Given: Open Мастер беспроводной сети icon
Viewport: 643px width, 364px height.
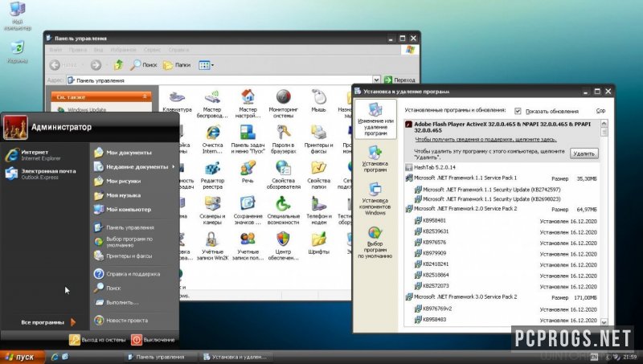Looking at the screenshot, I should click(x=212, y=104).
